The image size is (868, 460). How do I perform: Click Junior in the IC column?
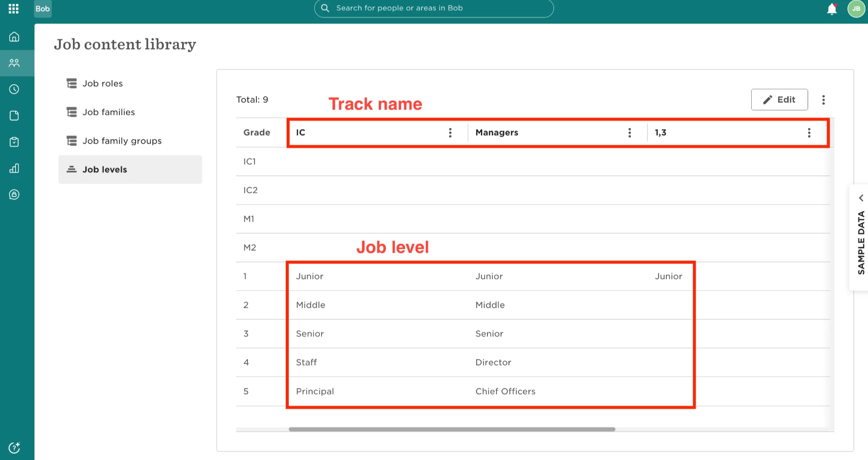click(x=309, y=277)
